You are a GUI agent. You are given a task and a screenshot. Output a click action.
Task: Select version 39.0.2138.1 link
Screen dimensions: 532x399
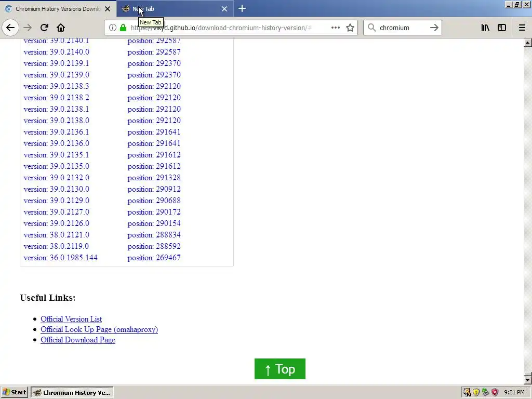click(x=56, y=109)
